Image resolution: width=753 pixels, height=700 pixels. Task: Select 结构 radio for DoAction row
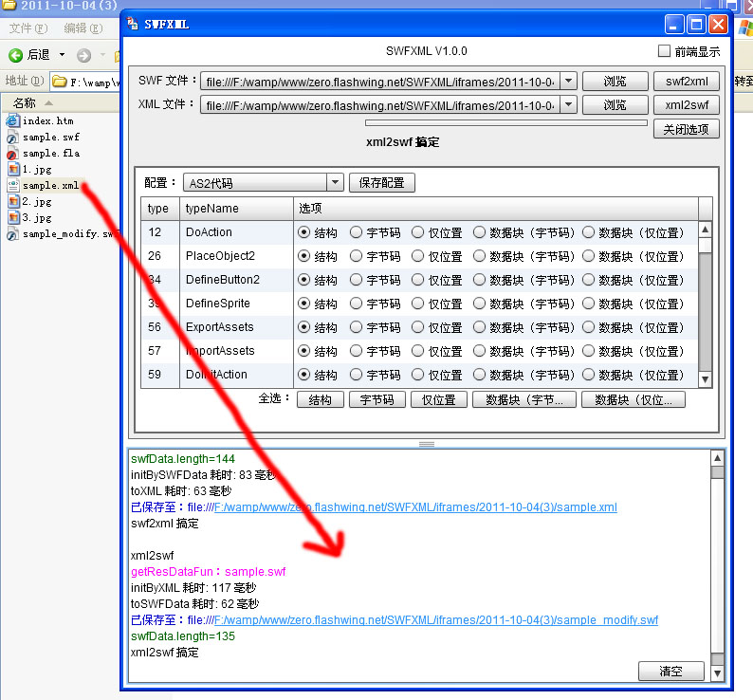303,232
